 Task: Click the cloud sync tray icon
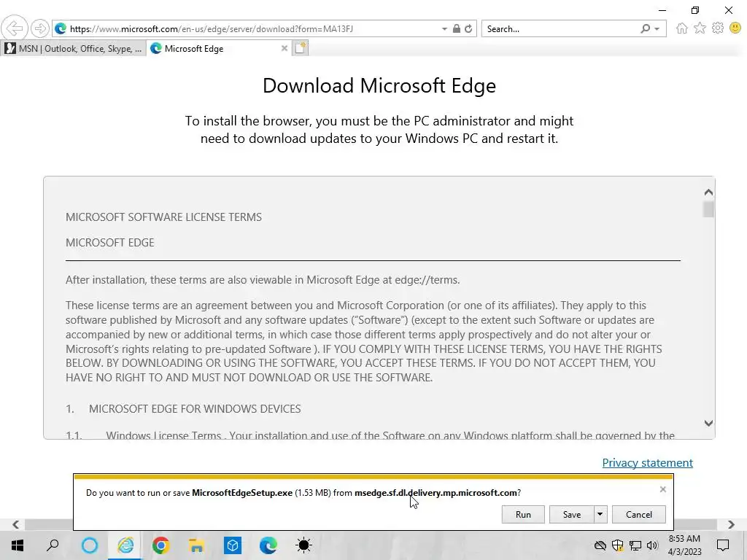600,545
